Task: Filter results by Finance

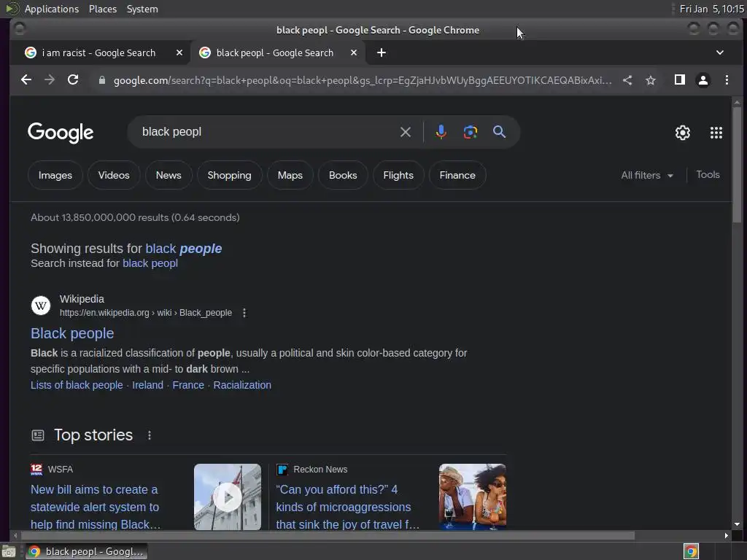Action: tap(457, 175)
